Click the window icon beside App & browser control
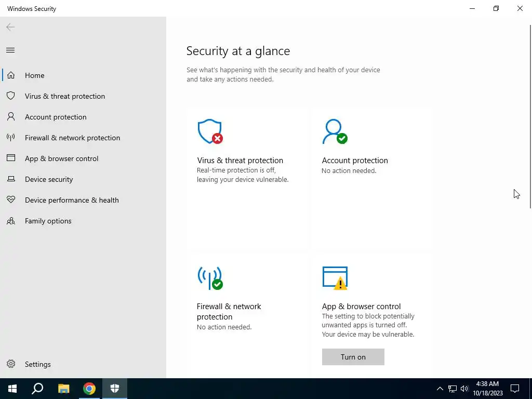The height and width of the screenshot is (399, 532). pyautogui.click(x=11, y=158)
